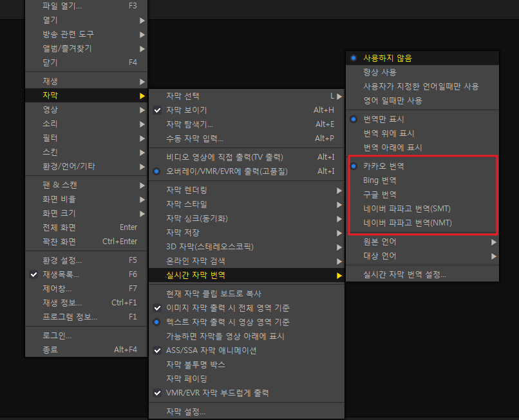Open 프로그램 정보... menu item
The width and height of the screenshot is (519, 420).
click(x=86, y=317)
